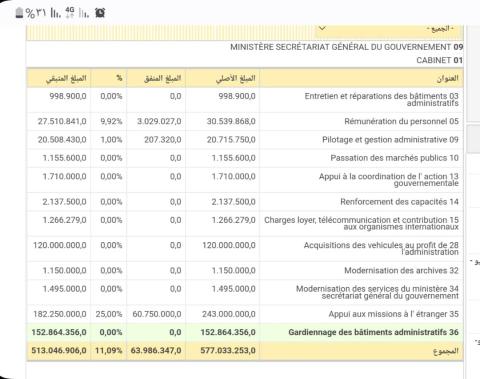Open Appui aux missions à l'étranger 35
480x379 pixels.
[x=394, y=314]
